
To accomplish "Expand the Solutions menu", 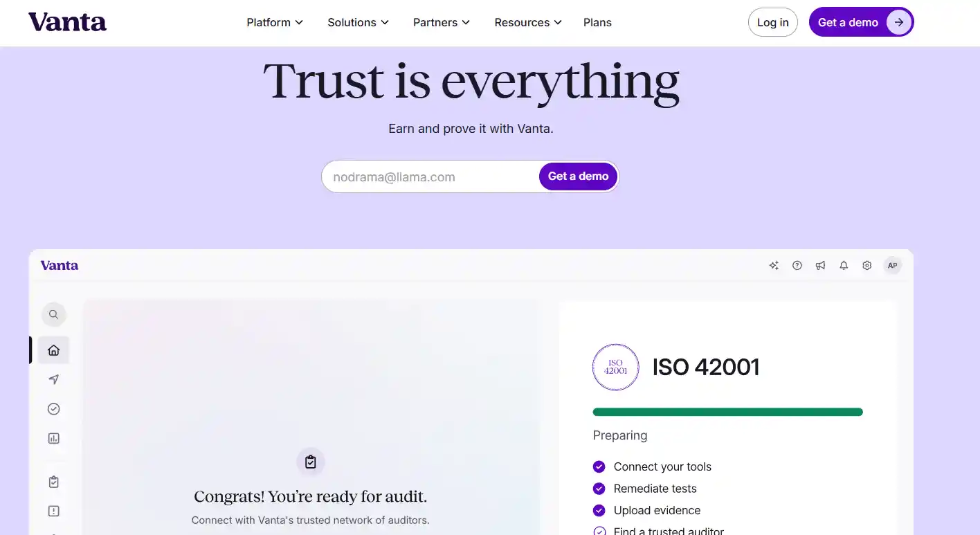I will 358,22.
